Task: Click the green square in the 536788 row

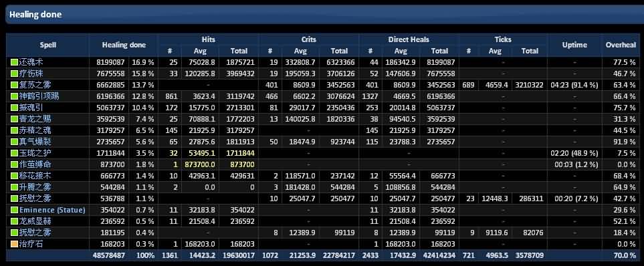Action: tap(14, 198)
